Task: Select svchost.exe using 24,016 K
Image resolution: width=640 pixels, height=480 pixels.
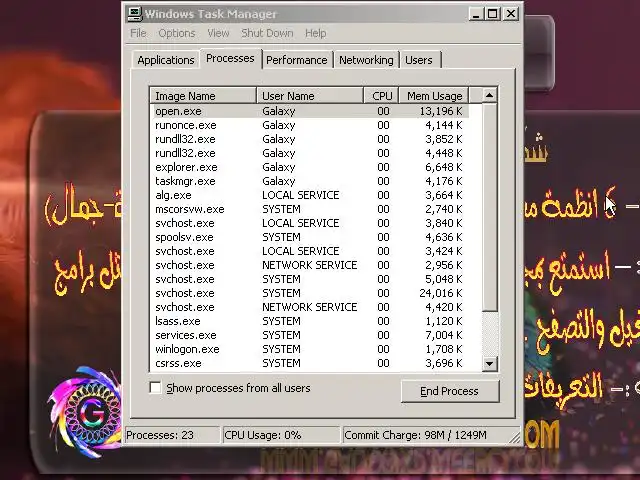Action: [309, 293]
